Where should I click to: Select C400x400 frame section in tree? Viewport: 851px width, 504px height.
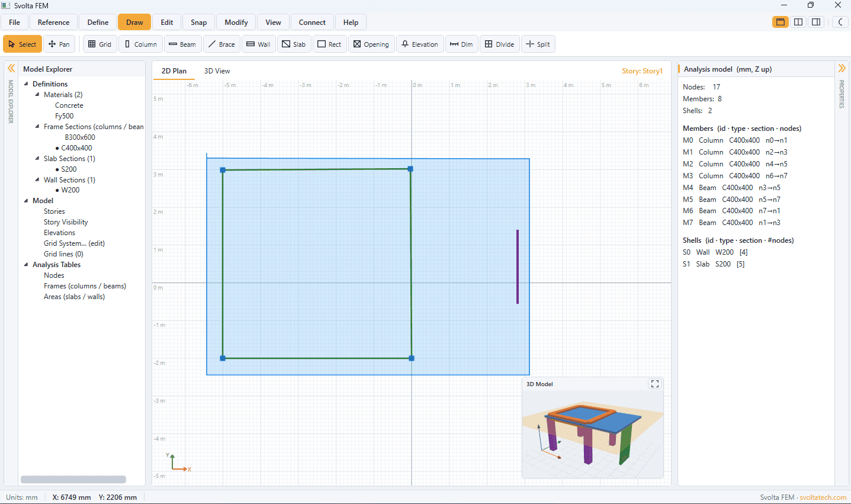[76, 148]
